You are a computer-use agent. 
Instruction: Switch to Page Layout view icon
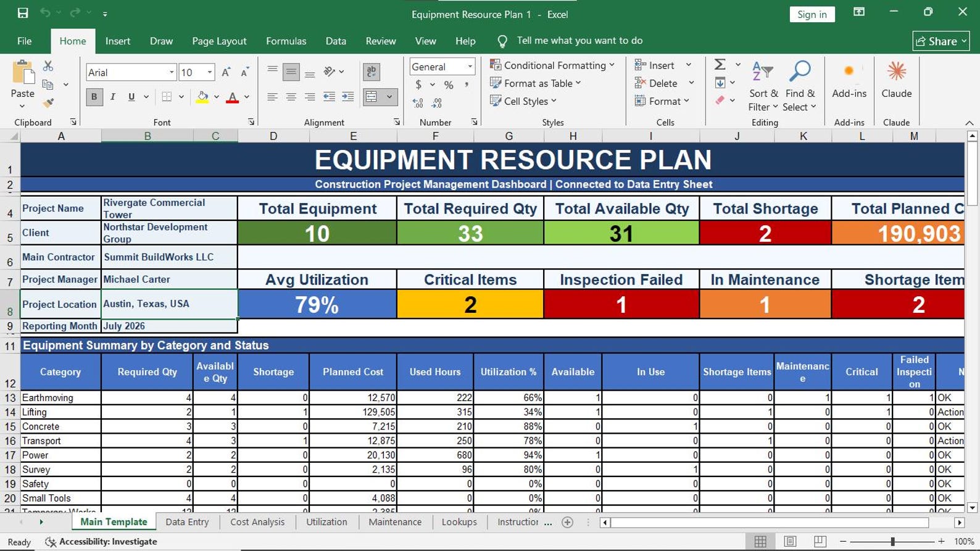[790, 542]
